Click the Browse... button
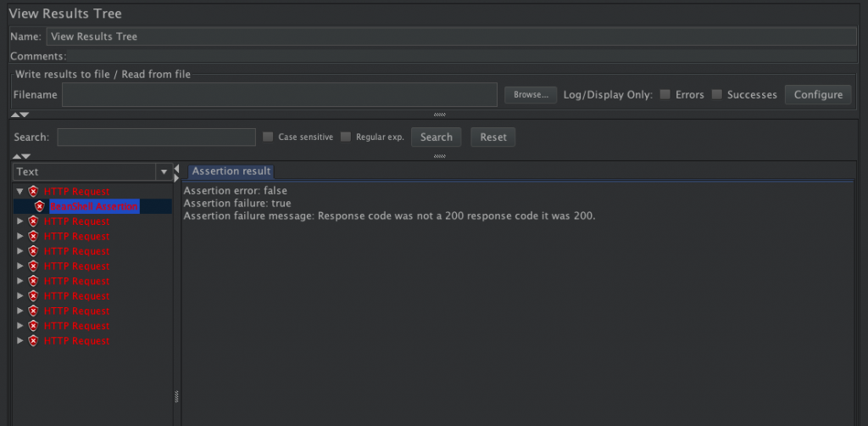This screenshot has width=868, height=426. 531,95
